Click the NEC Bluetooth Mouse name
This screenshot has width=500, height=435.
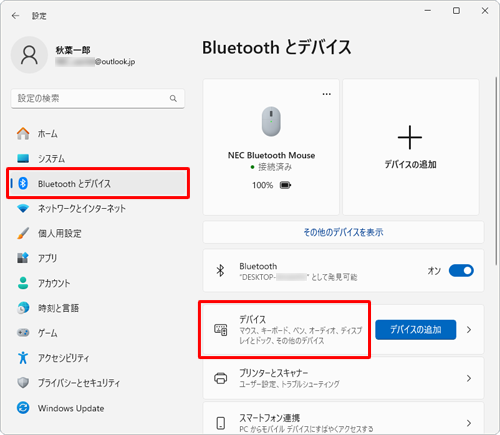click(271, 155)
